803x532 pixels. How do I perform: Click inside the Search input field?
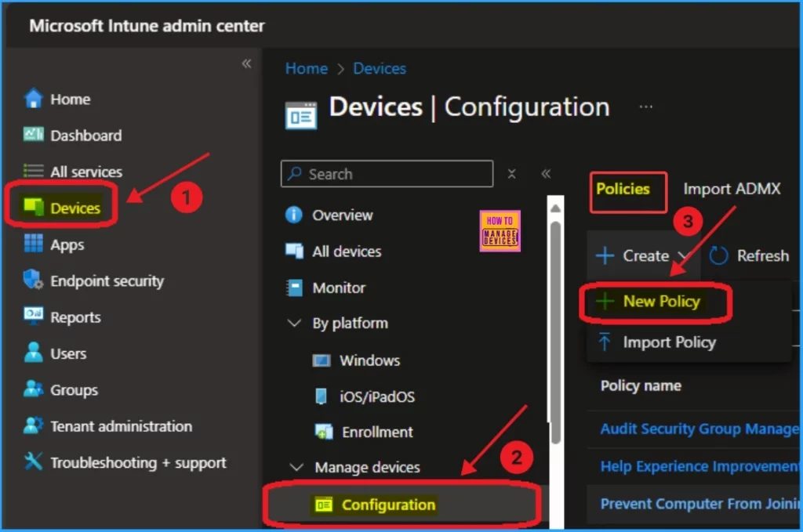(387, 174)
